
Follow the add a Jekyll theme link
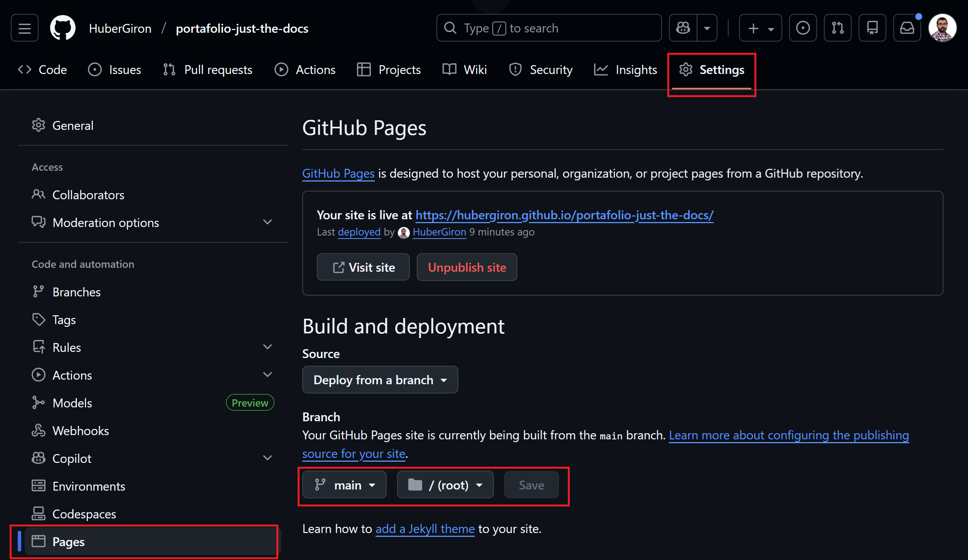(x=425, y=529)
